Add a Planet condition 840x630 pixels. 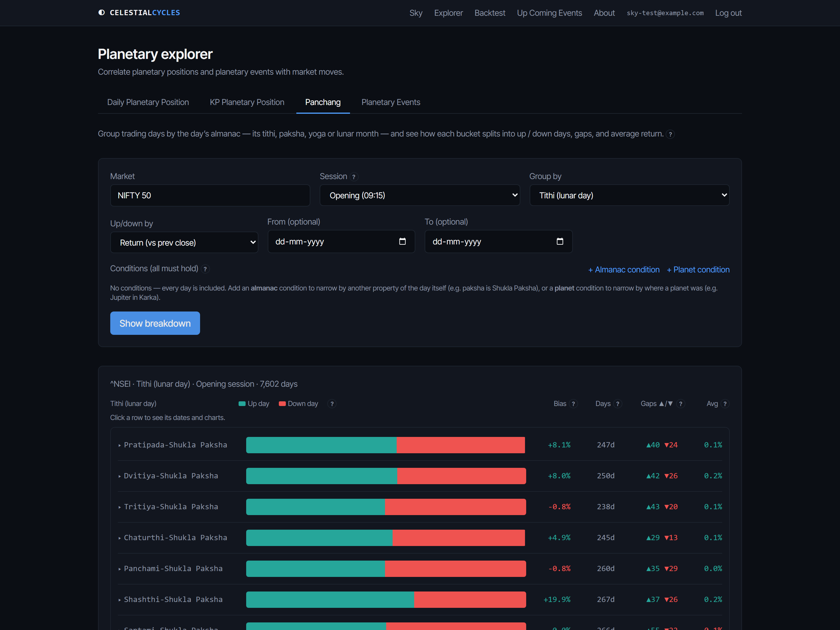coord(698,269)
